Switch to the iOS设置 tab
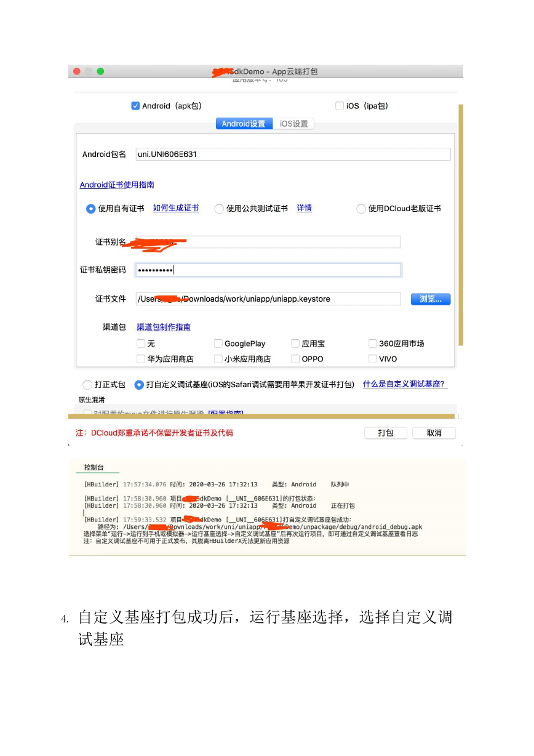Viewport: 534px width, 756px height. pyautogui.click(x=293, y=124)
